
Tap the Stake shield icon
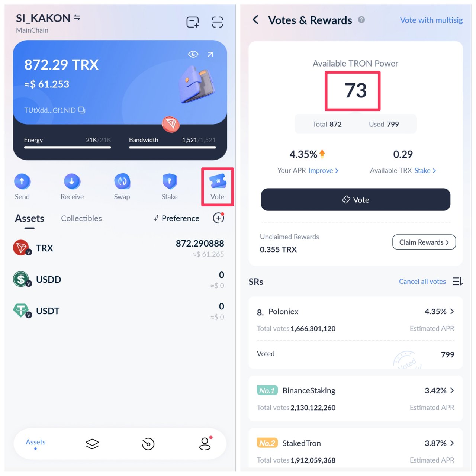[170, 181]
